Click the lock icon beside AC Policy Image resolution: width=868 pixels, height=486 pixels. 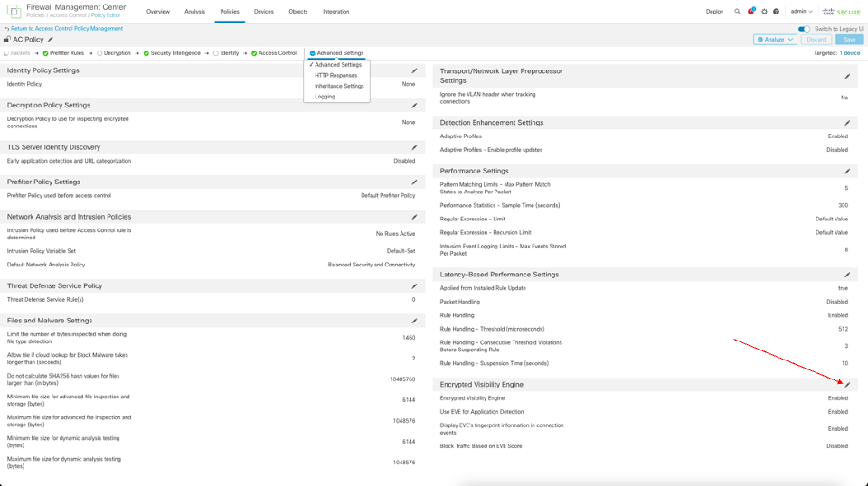coord(6,39)
